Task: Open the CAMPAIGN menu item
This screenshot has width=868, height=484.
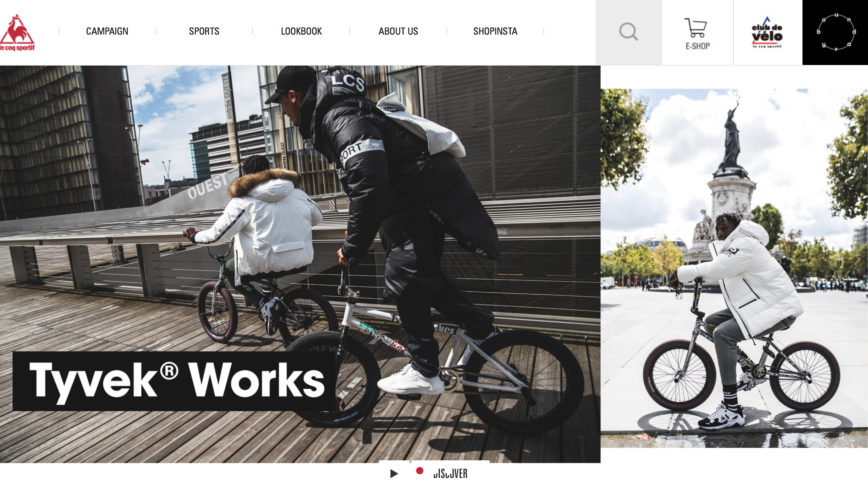Action: coord(107,31)
